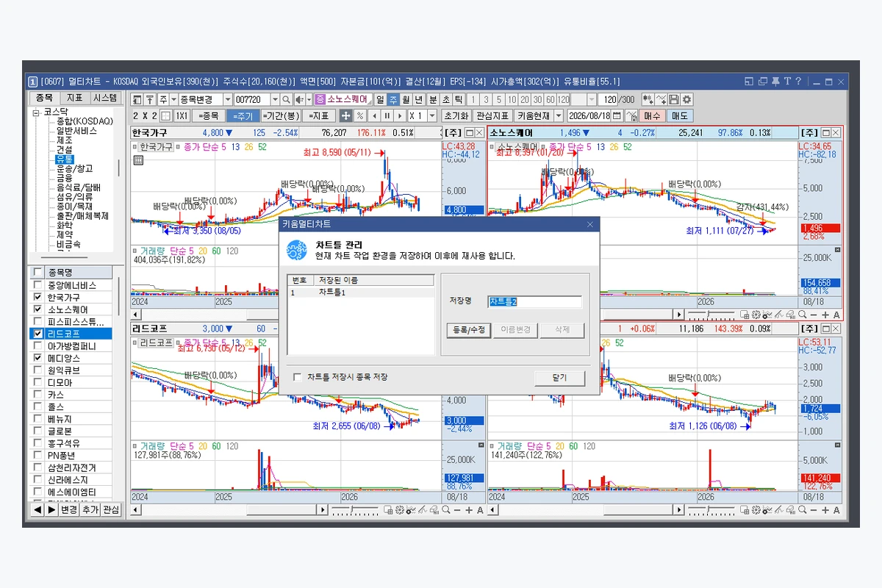Click the A icon in 리드코프 chart toolbar
The height and width of the screenshot is (588, 882).
click(480, 510)
